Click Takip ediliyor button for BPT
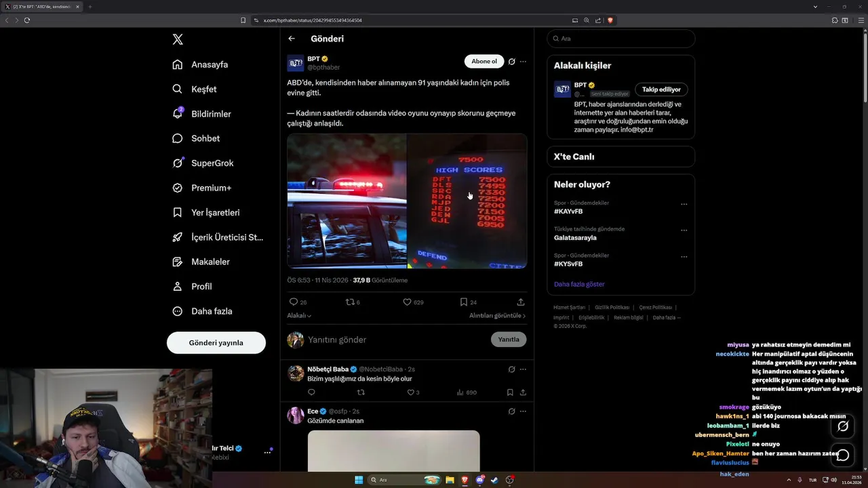The width and height of the screenshot is (868, 488). [x=661, y=89]
